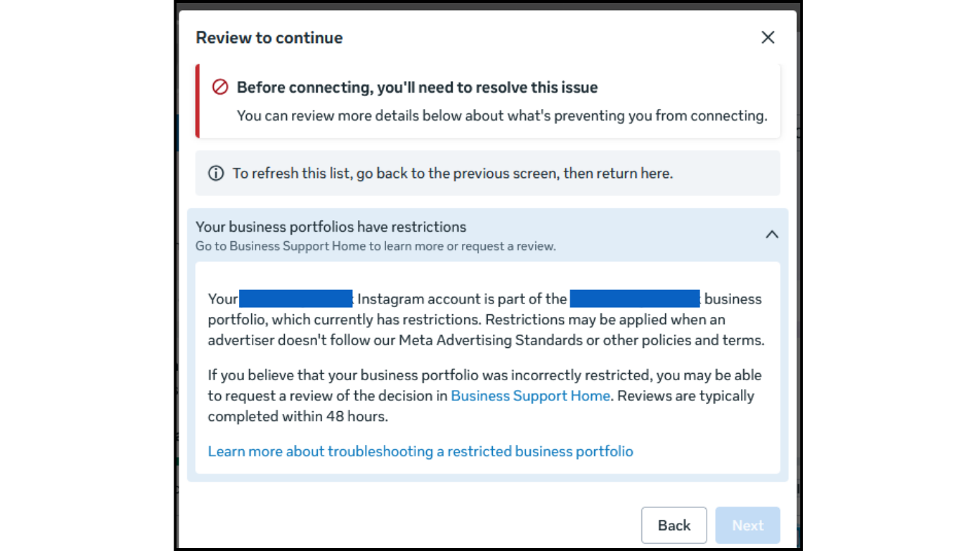Viewport: 980px width, 551px height.
Task: Click 'You can review more details below' text
Action: [501, 116]
